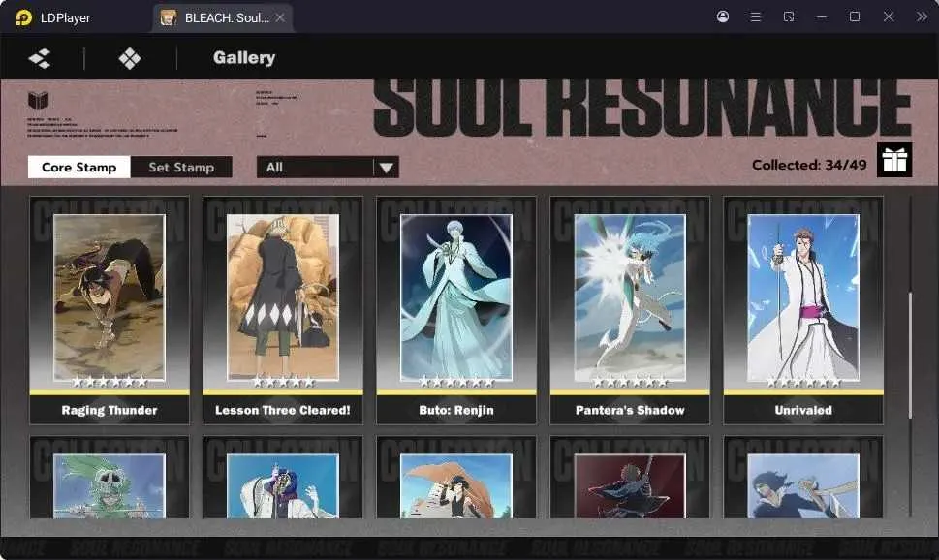Select the Unrivaled stamp card
The height and width of the screenshot is (560, 939).
pyautogui.click(x=803, y=310)
